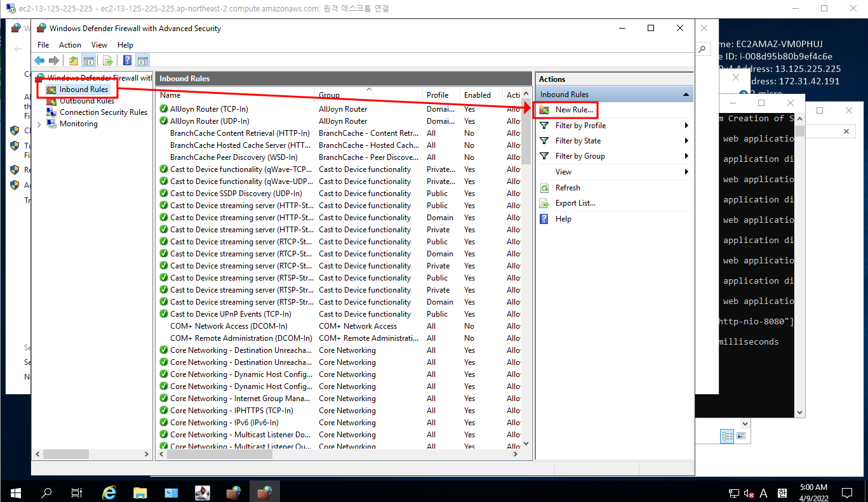Click the Filter by Group funnel icon
This screenshot has width=868, height=502.
(x=544, y=156)
